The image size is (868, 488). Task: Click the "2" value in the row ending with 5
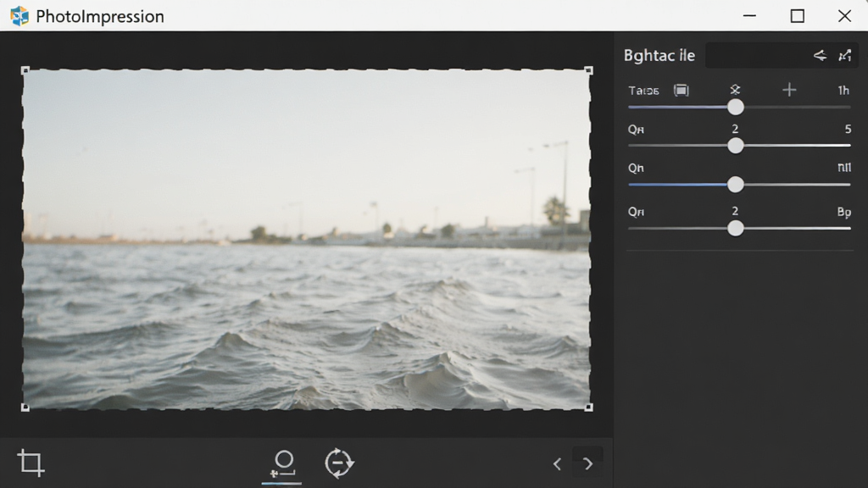735,129
